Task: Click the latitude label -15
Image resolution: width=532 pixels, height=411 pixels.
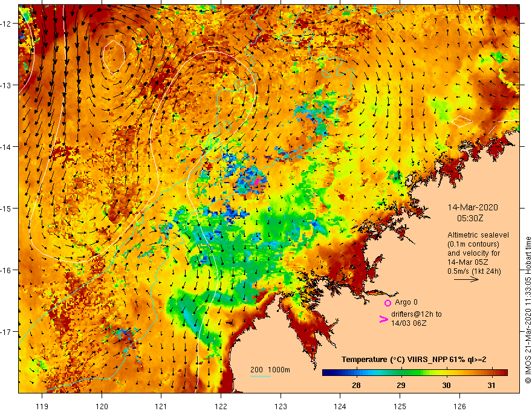Action: (x=7, y=208)
